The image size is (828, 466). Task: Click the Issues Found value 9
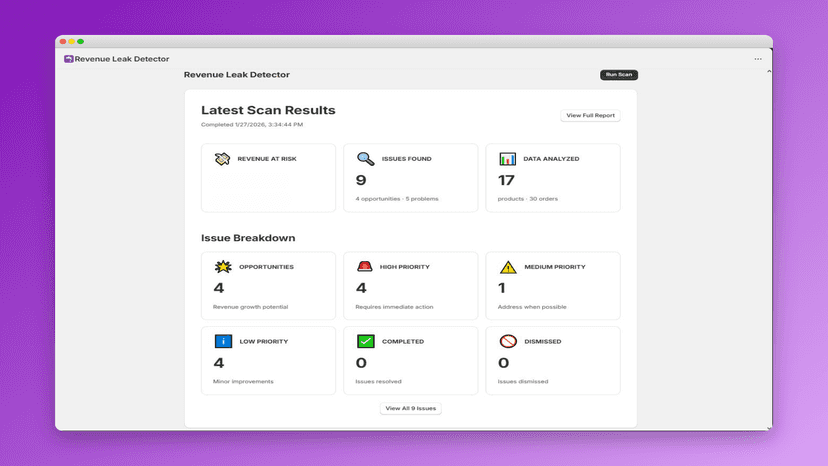(x=361, y=180)
